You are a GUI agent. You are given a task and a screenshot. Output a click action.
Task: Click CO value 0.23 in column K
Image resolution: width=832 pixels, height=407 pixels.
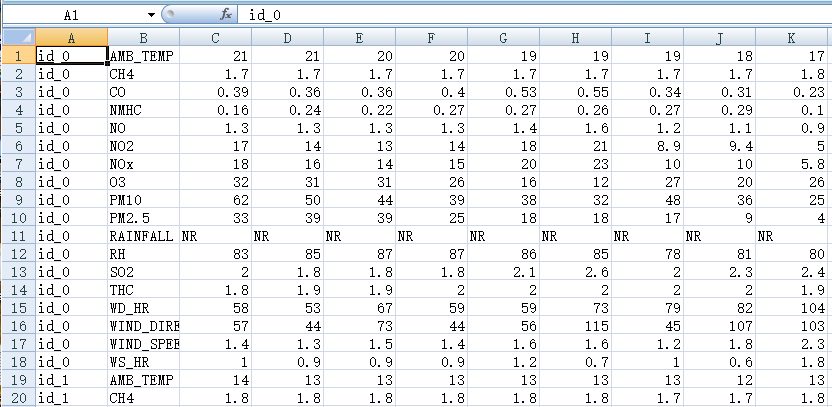(x=792, y=91)
